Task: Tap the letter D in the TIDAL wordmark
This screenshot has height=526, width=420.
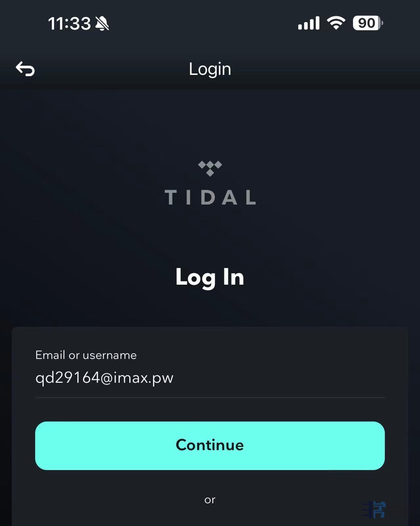Action: (x=208, y=197)
